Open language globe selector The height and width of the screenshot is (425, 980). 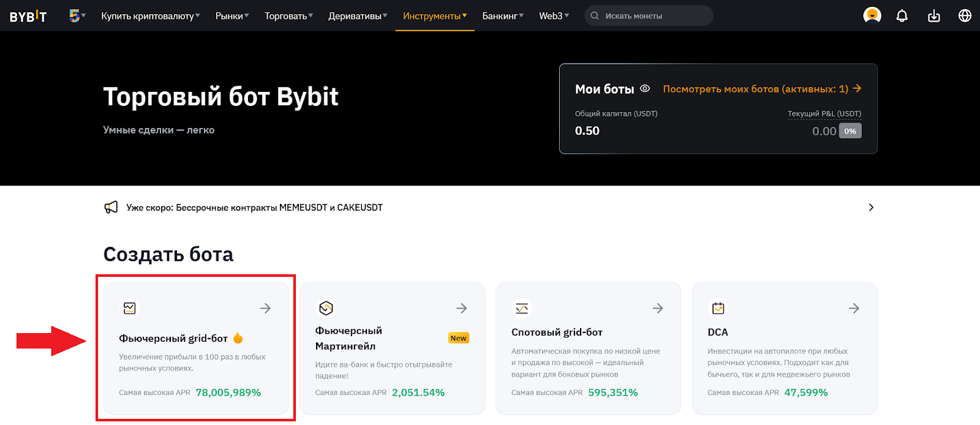coord(965,16)
